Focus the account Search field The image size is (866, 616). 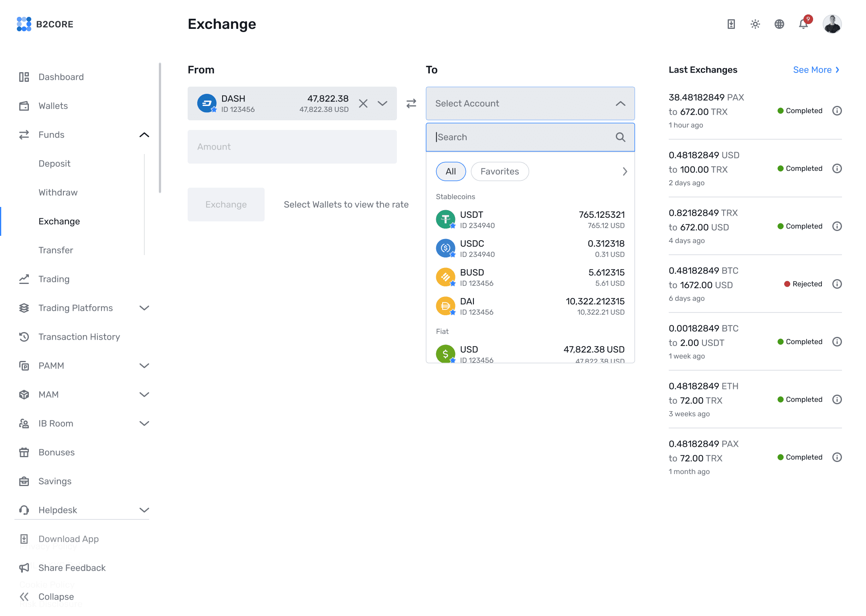click(x=530, y=137)
